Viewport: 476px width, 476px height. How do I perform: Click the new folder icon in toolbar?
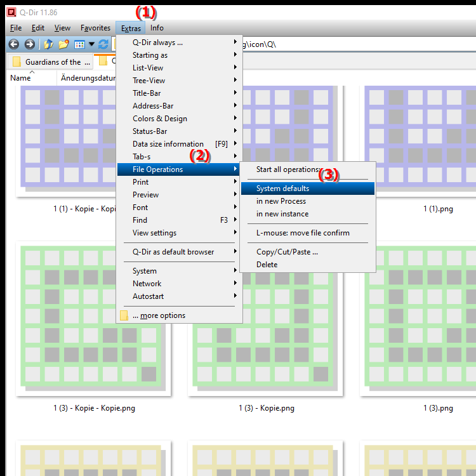63,44
